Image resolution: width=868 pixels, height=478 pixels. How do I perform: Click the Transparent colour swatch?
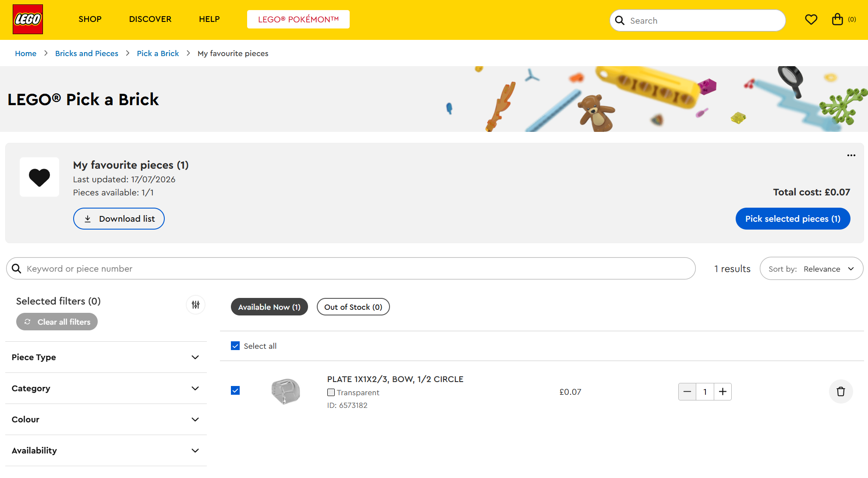(x=331, y=393)
